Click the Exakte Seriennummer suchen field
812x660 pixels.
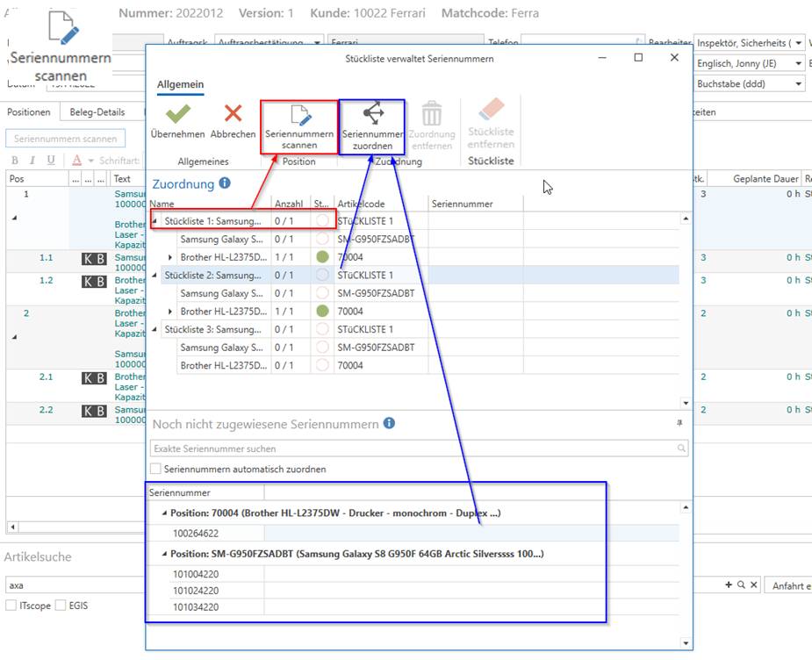click(x=413, y=448)
